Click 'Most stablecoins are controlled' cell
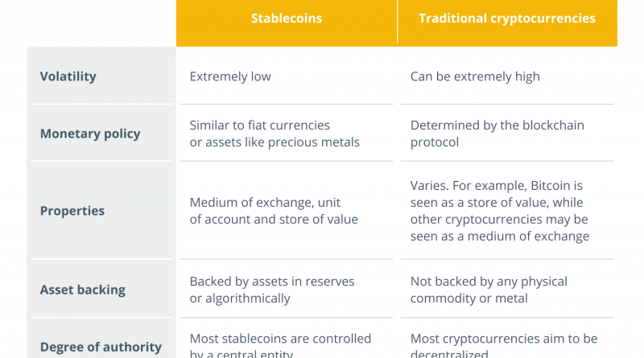The height and width of the screenshot is (358, 644). [280, 339]
